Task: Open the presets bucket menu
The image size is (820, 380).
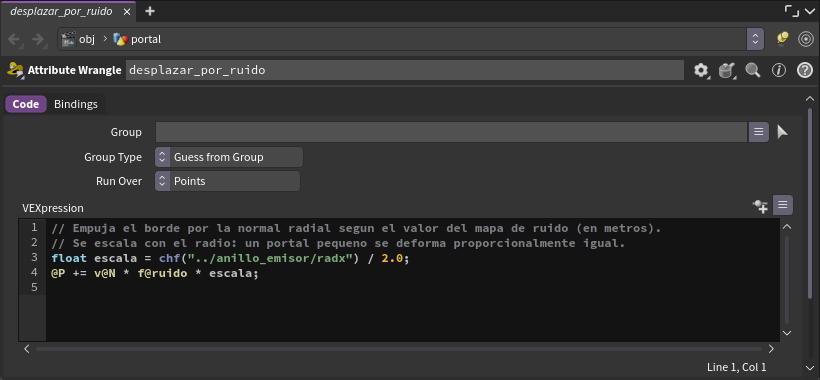Action: point(726,71)
